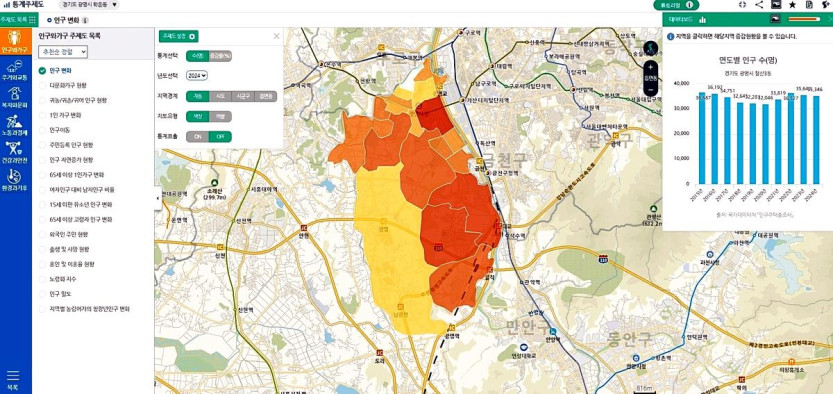The height and width of the screenshot is (394, 833).
Task: Open the 2024 year selection dropdown
Action: 197,75
